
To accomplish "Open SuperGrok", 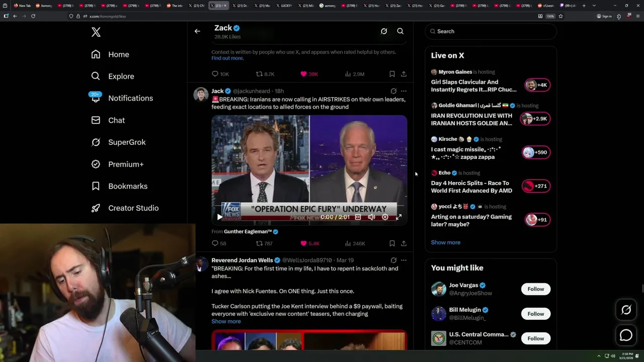I will coord(118,142).
